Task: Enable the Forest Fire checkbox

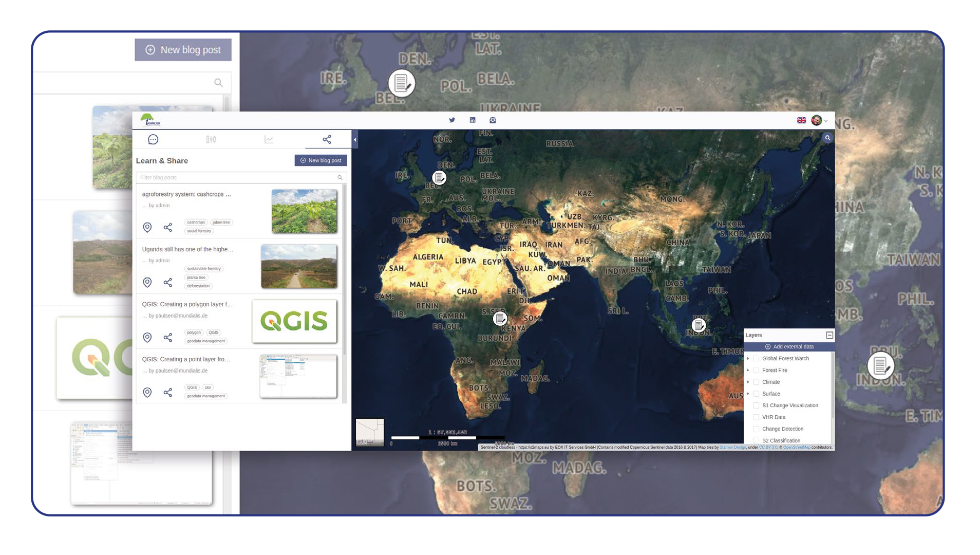Action: tap(756, 371)
